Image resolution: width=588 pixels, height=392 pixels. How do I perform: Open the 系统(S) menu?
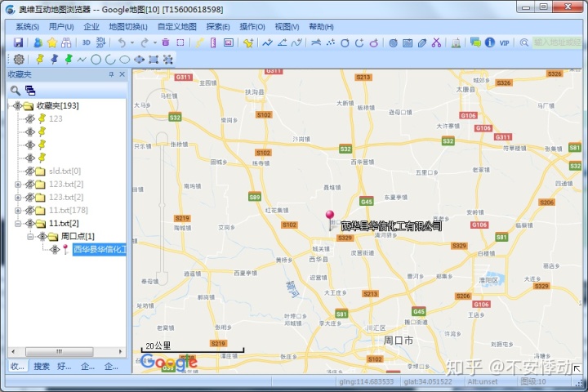[27, 27]
